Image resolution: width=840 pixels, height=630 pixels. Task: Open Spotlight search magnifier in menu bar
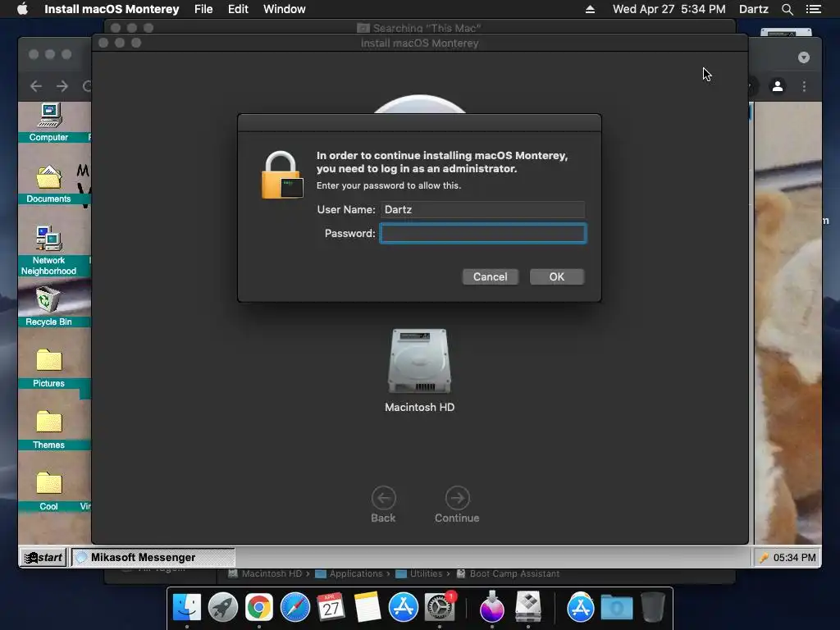click(787, 9)
